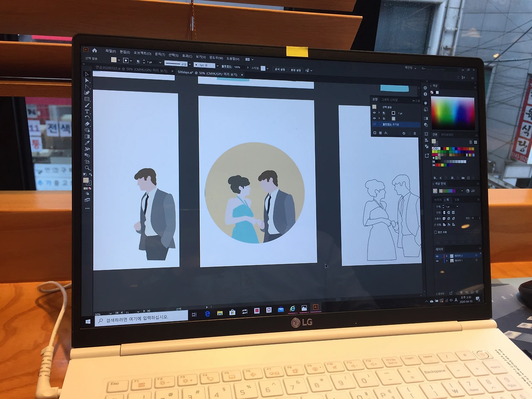Viewport: 532px width, 399px height.
Task: Pick the Eraser tool
Action: click(x=87, y=124)
